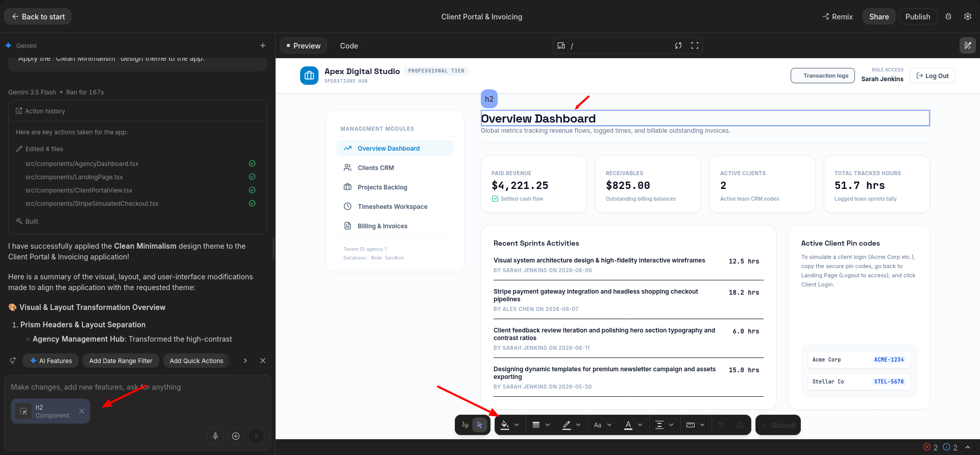Click the border color pen icon
Image resolution: width=980 pixels, height=455 pixels.
(567, 425)
